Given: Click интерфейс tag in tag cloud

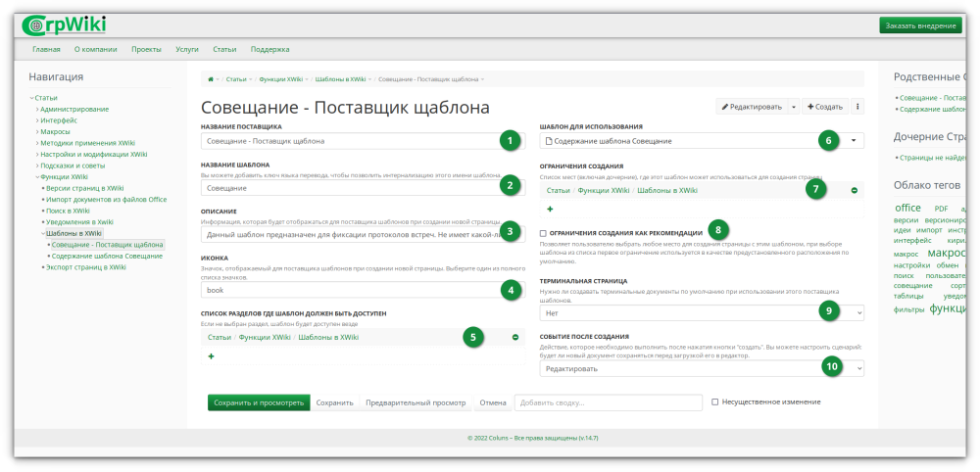Looking at the screenshot, I should (912, 240).
